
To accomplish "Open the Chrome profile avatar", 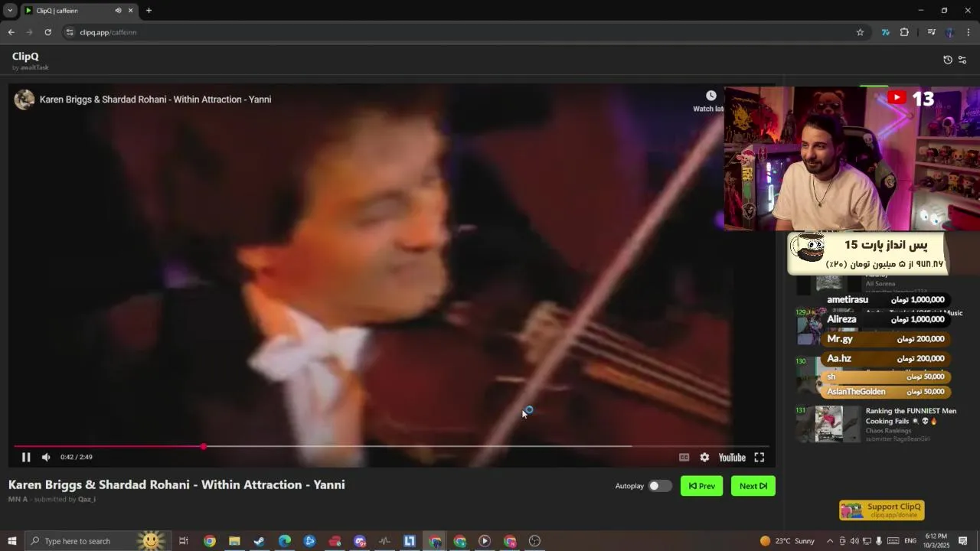I will point(950,32).
